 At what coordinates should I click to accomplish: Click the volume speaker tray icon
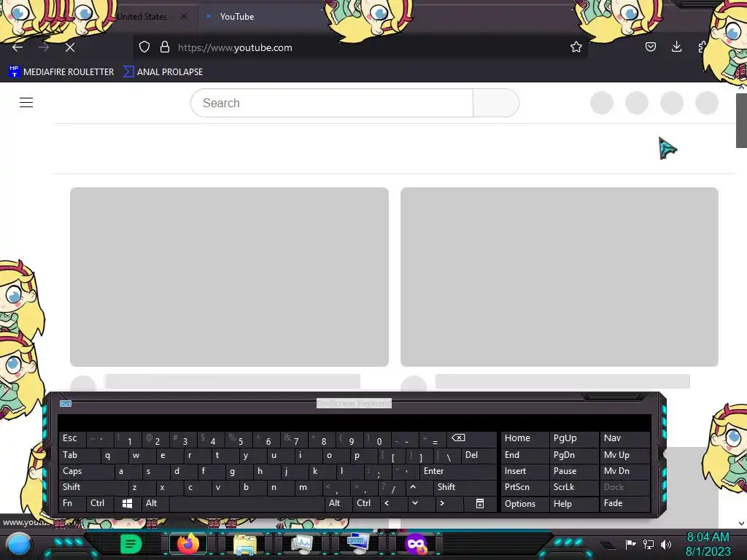(x=666, y=544)
